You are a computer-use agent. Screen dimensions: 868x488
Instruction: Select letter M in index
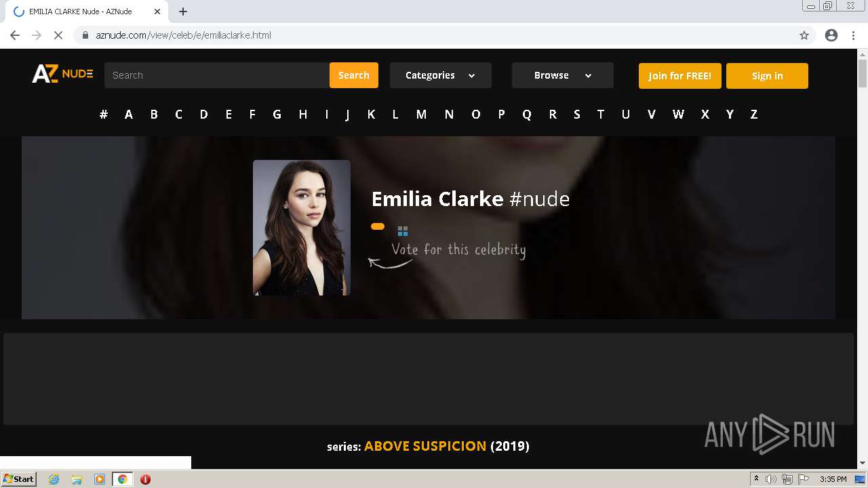tap(421, 115)
